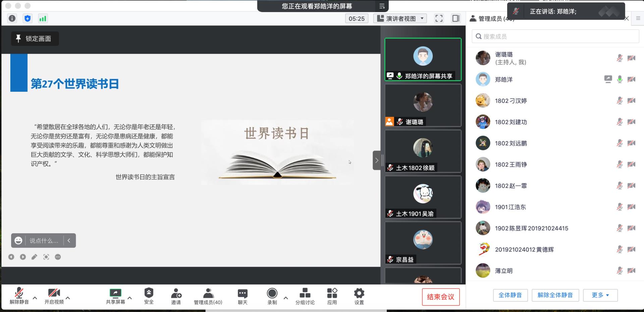Open the blue security shield icon
This screenshot has height=312, width=644.
[x=28, y=18]
